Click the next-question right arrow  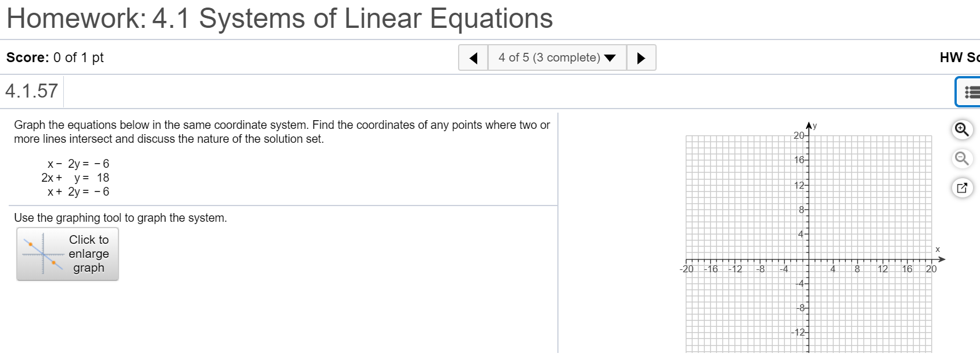(x=642, y=57)
